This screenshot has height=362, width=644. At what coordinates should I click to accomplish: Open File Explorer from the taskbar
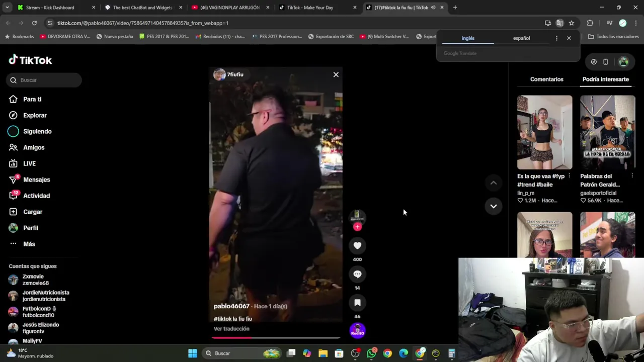(x=323, y=353)
